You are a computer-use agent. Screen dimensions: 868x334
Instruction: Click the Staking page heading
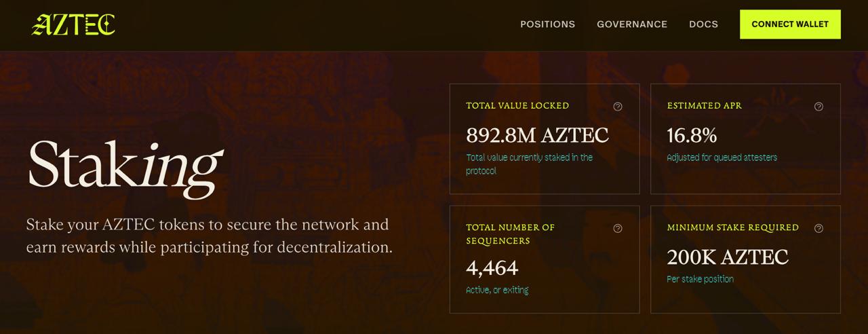pos(124,165)
